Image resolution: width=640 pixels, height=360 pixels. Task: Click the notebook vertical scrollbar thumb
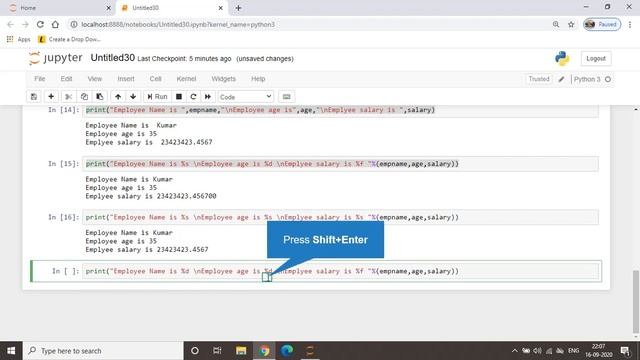636,301
